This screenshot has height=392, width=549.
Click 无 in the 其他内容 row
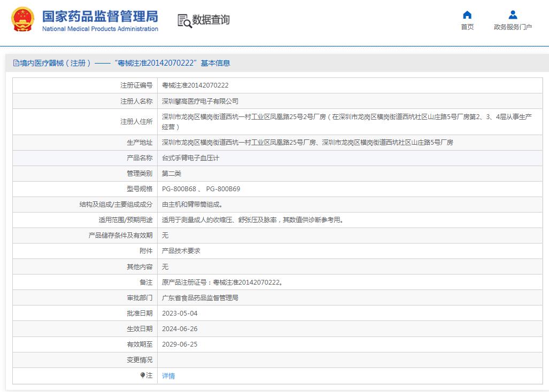pos(165,267)
